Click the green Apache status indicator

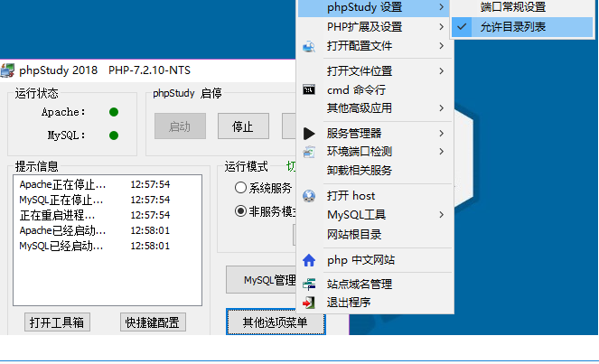click(114, 112)
